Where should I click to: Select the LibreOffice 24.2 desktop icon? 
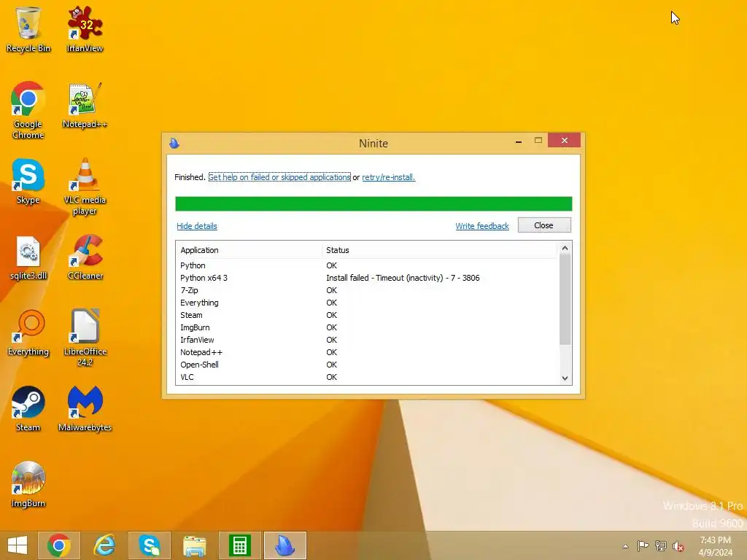tap(85, 338)
